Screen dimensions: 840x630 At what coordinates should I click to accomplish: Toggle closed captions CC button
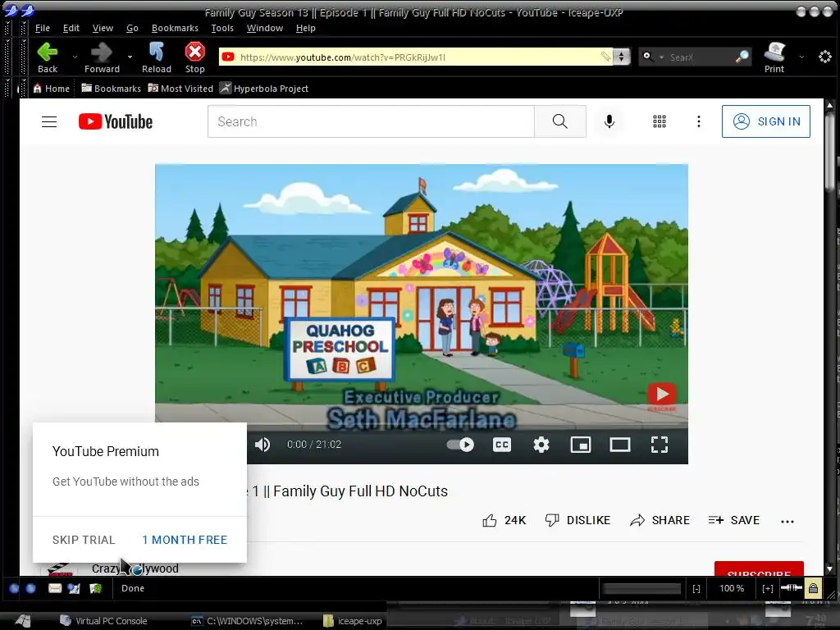click(502, 445)
